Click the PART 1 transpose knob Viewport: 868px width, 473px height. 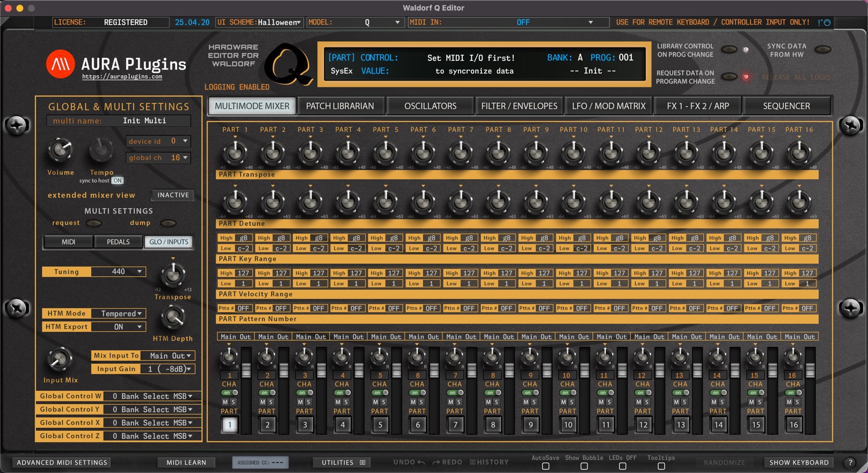pos(235,153)
